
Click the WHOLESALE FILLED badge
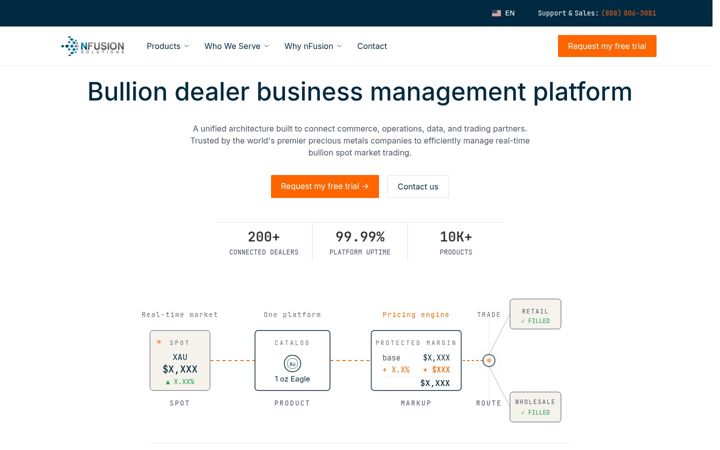(535, 407)
